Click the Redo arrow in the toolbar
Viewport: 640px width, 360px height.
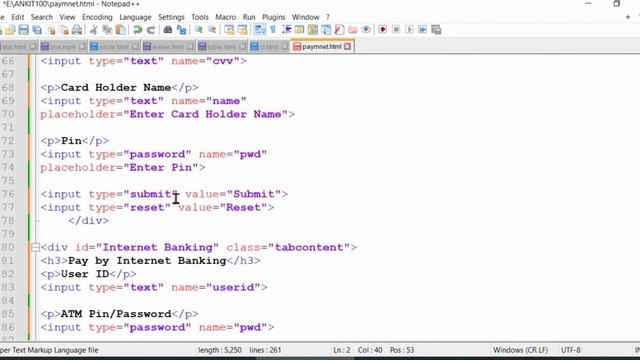(x=151, y=30)
